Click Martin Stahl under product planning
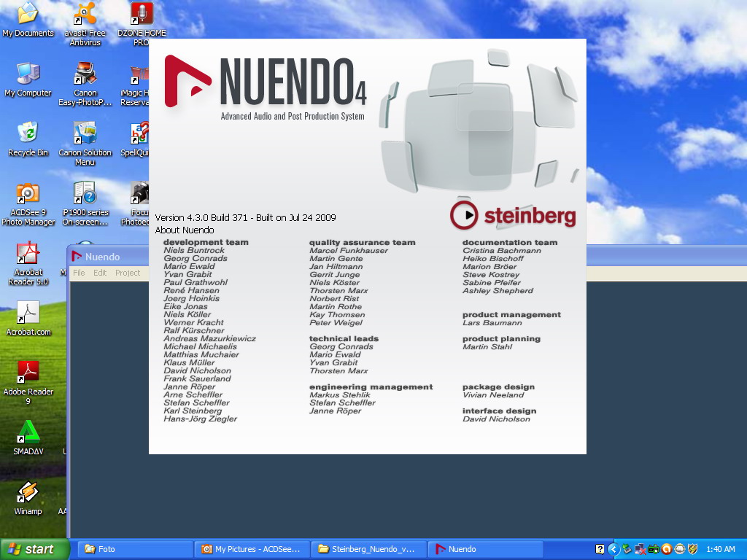The width and height of the screenshot is (747, 560). (x=487, y=346)
